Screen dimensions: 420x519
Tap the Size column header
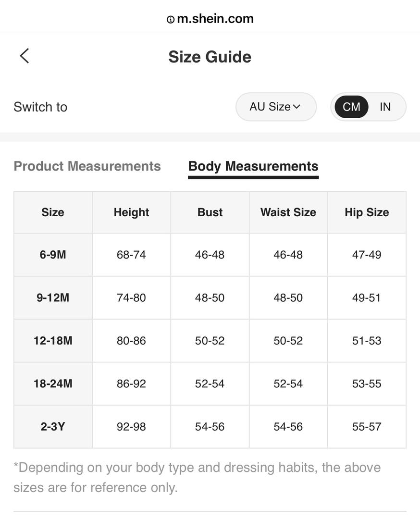coord(53,212)
